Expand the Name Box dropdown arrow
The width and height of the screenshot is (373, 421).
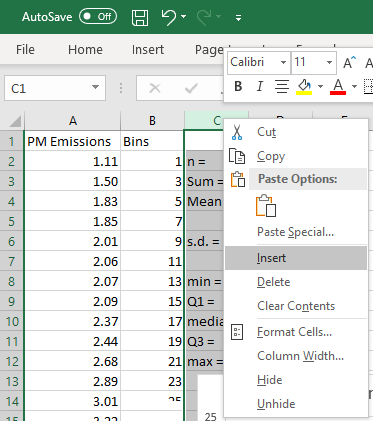tap(95, 88)
